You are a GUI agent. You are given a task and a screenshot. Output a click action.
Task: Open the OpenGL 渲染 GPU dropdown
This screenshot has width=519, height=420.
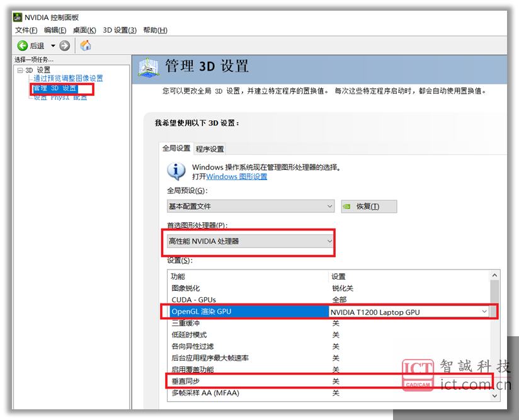(x=484, y=311)
